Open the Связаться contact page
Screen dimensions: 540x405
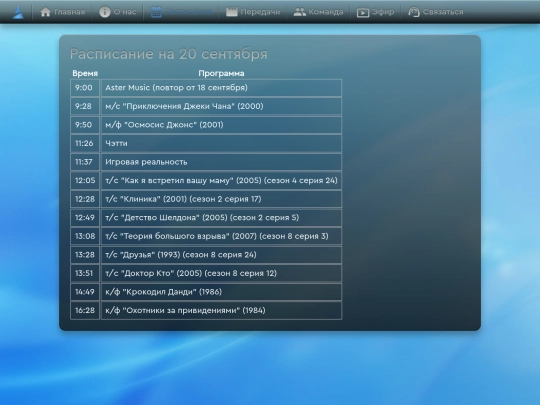point(436,12)
